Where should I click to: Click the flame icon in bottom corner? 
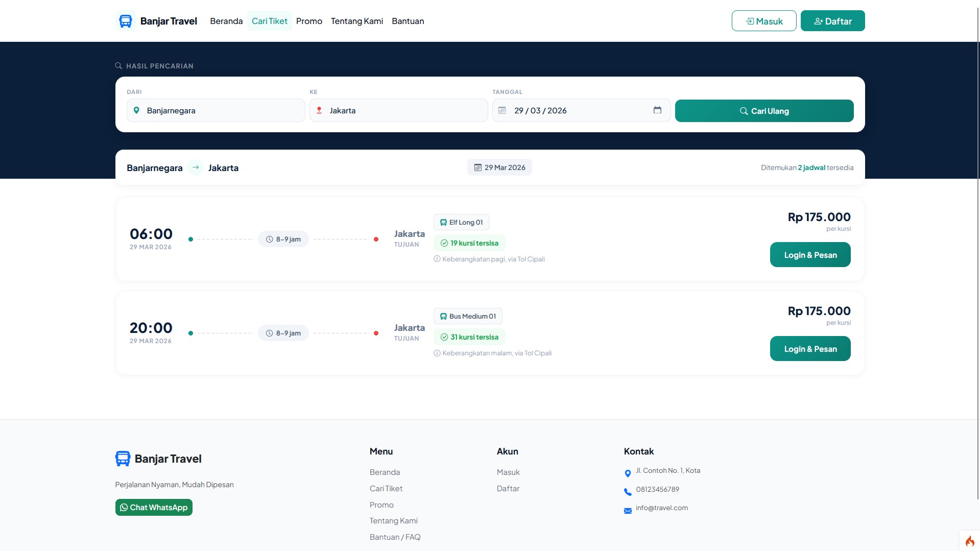pyautogui.click(x=969, y=541)
